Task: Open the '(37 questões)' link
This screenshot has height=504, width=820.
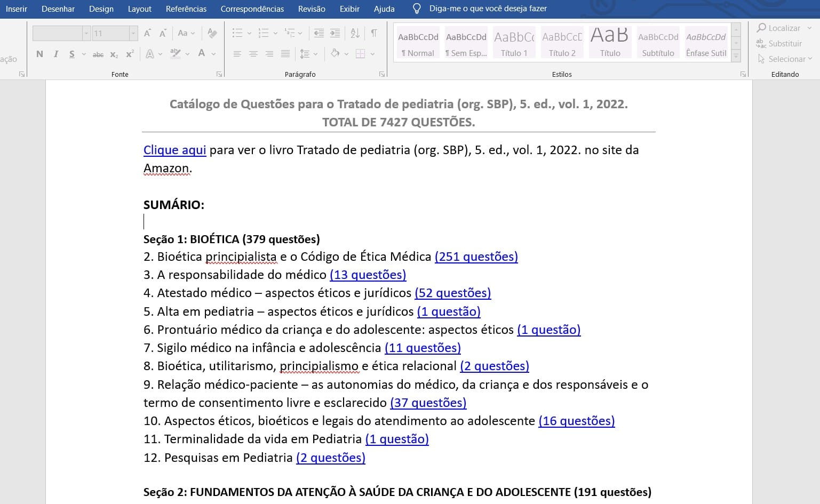Action: pos(428,403)
